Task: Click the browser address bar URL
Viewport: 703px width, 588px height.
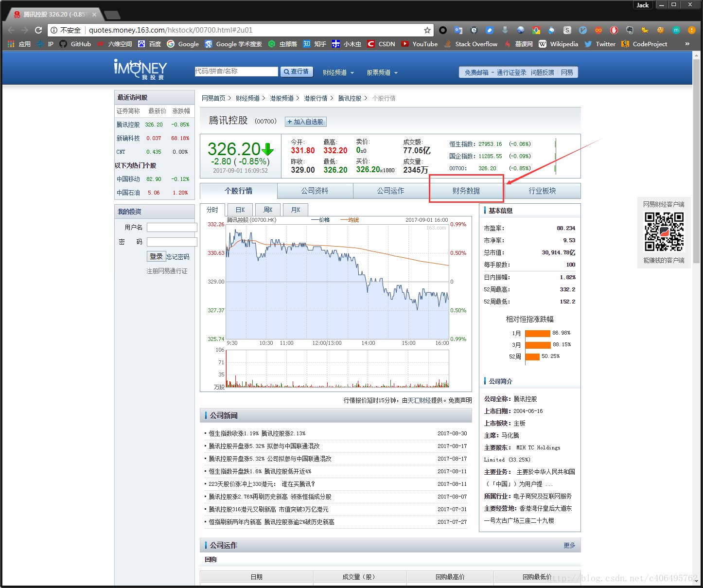Action: (171, 30)
